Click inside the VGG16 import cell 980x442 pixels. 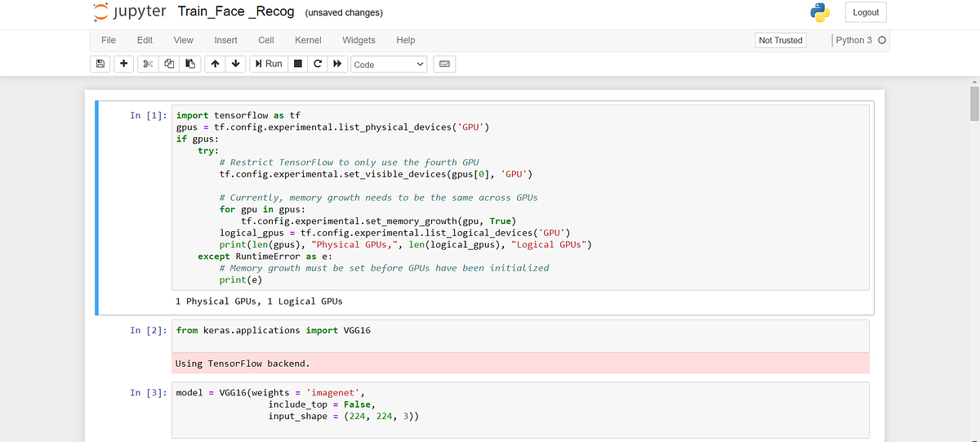520,336
